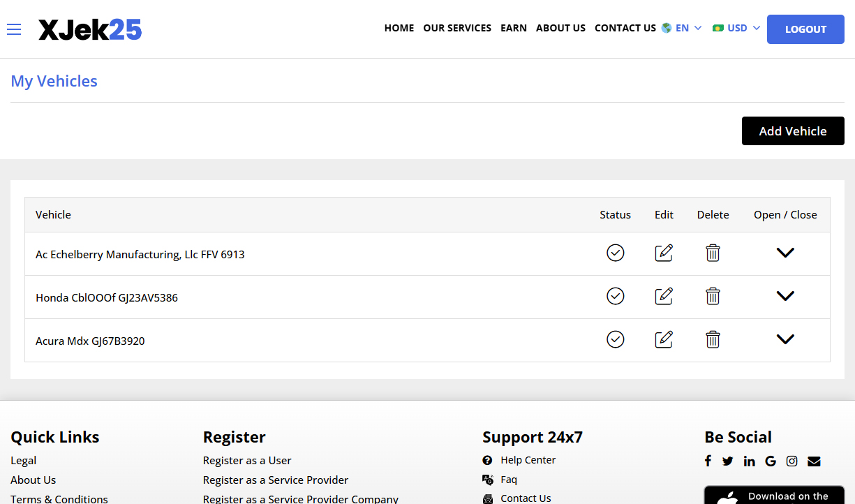This screenshot has height=504, width=855.
Task: Toggle status checkmark for Ac Echelberry vehicle
Action: pyautogui.click(x=615, y=253)
